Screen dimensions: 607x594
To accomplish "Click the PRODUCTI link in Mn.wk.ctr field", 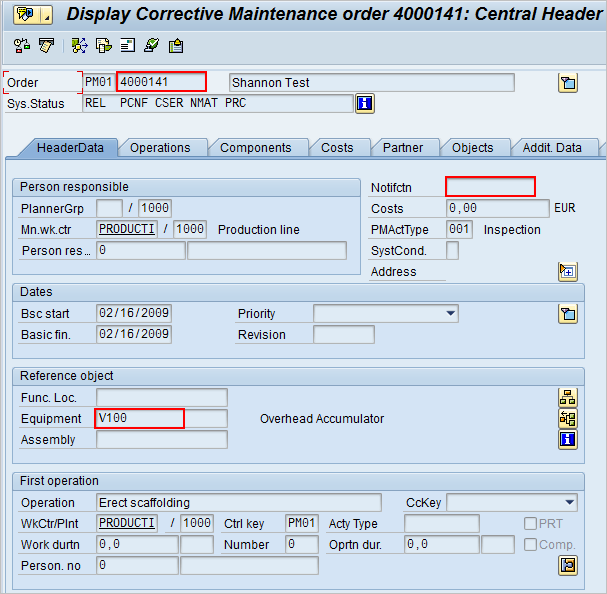I will coord(127,229).
